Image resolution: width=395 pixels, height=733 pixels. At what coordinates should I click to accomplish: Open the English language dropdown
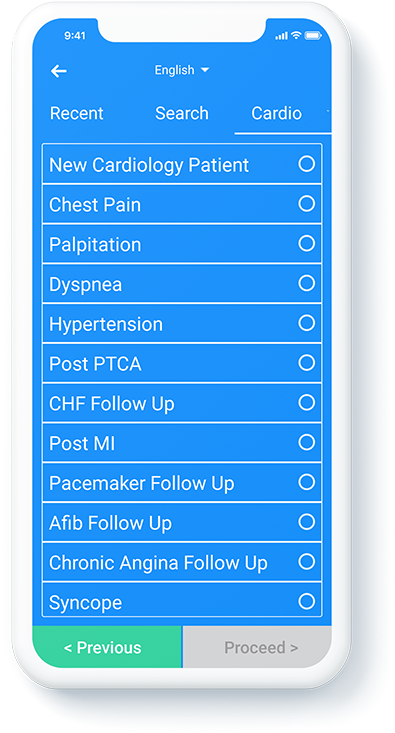[182, 70]
